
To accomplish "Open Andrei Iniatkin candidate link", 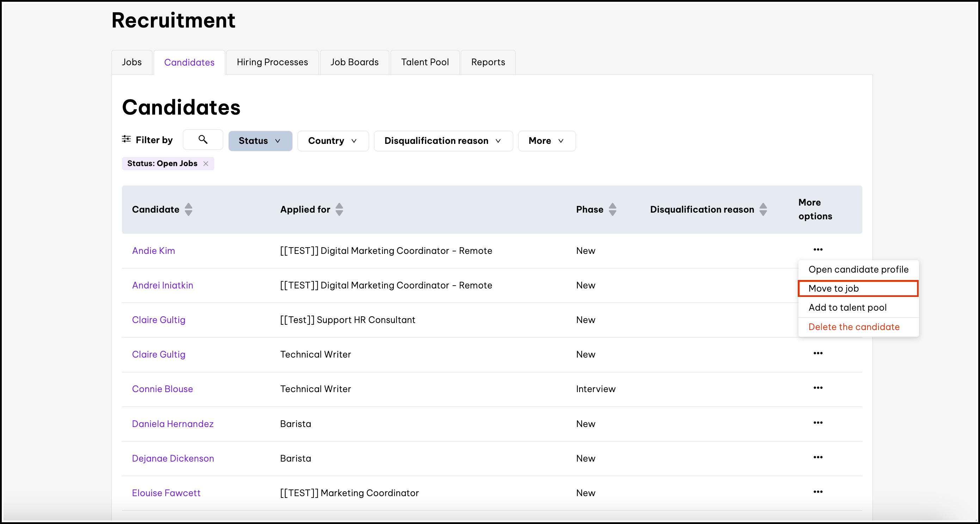I will pos(163,285).
